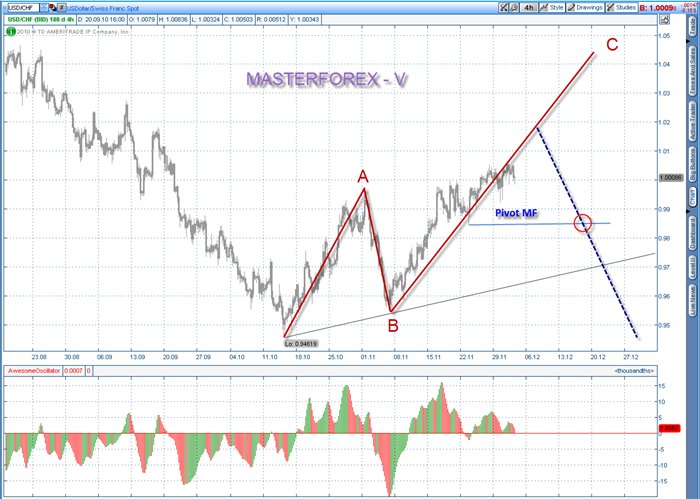Click the C: 1.00503 close value
The height and width of the screenshot is (499, 700).
(239, 20)
